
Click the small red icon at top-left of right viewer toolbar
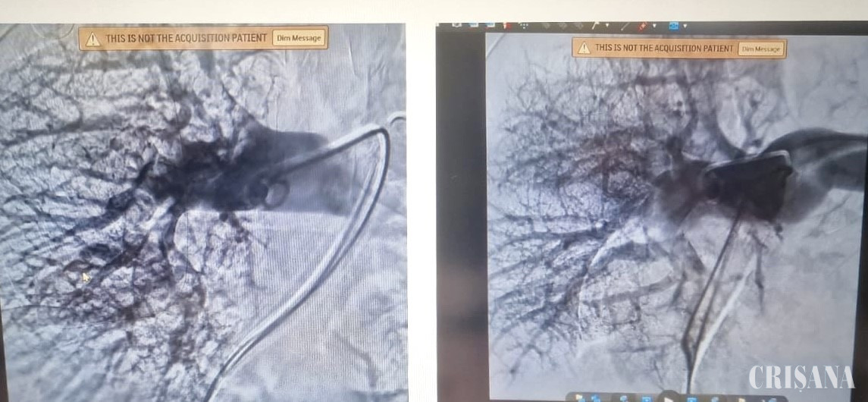coord(506,26)
